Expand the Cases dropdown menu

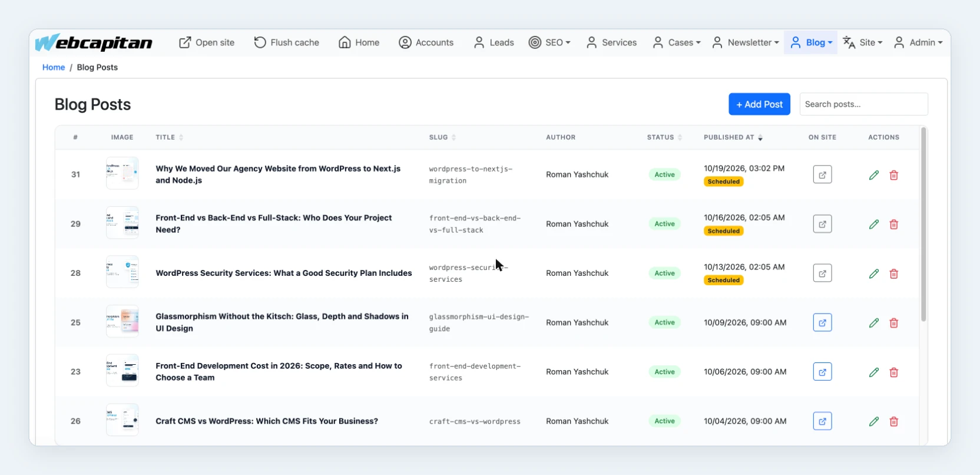click(x=677, y=42)
